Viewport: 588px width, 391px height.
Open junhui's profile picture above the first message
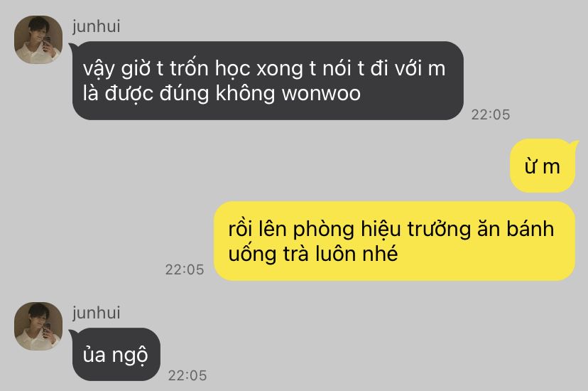38,39
